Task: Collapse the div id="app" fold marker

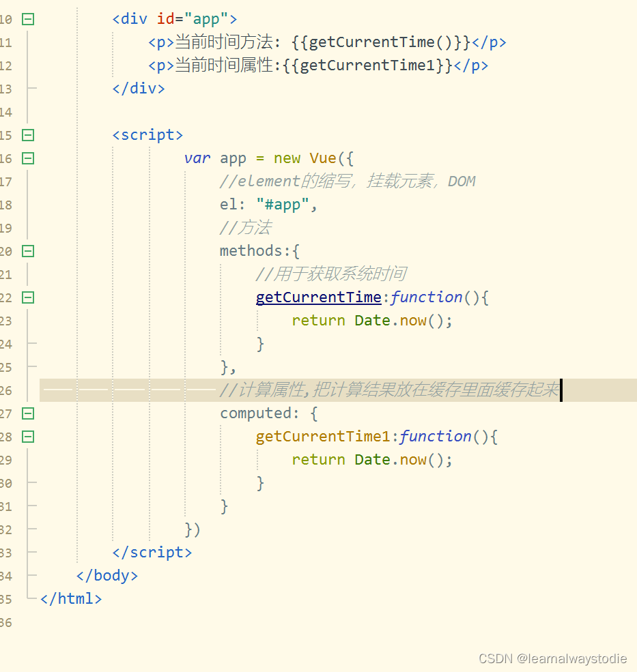Action: [28, 19]
